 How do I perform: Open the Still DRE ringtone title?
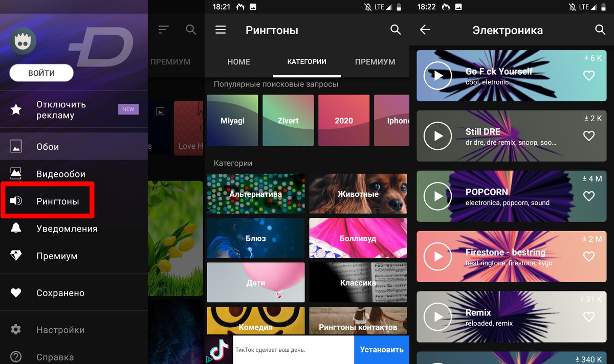[x=483, y=131]
